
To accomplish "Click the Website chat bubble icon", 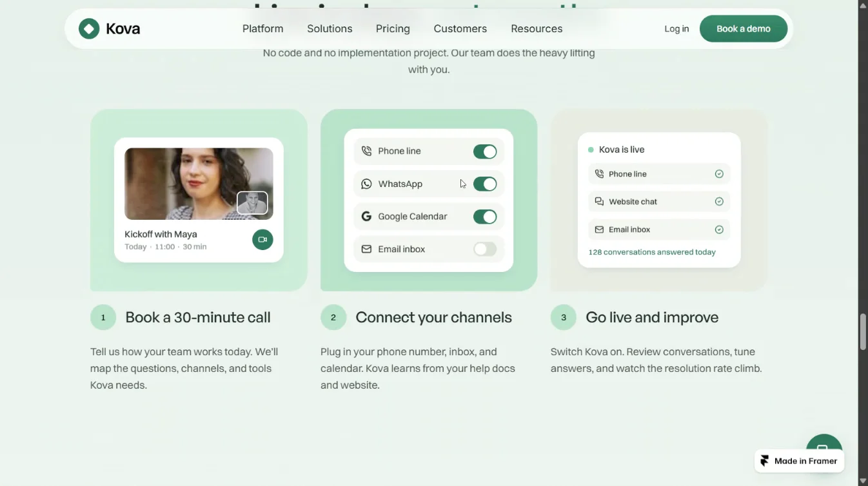I will (x=599, y=202).
